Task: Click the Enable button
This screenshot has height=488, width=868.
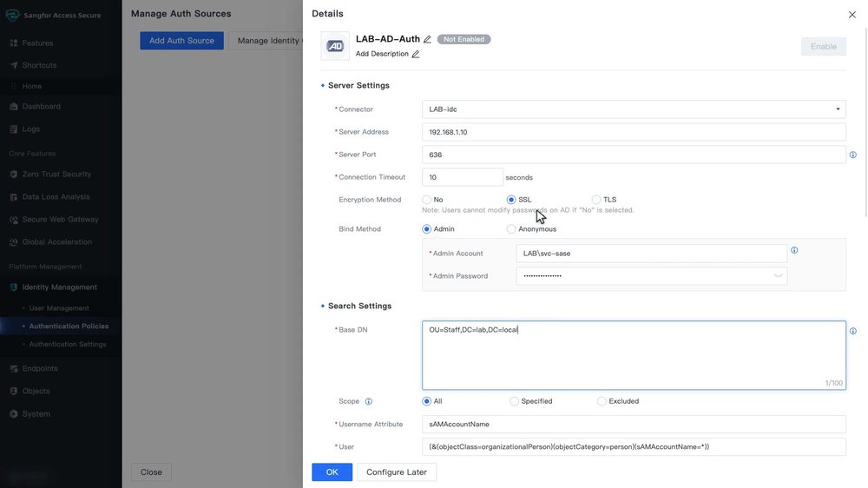Action: coord(823,47)
